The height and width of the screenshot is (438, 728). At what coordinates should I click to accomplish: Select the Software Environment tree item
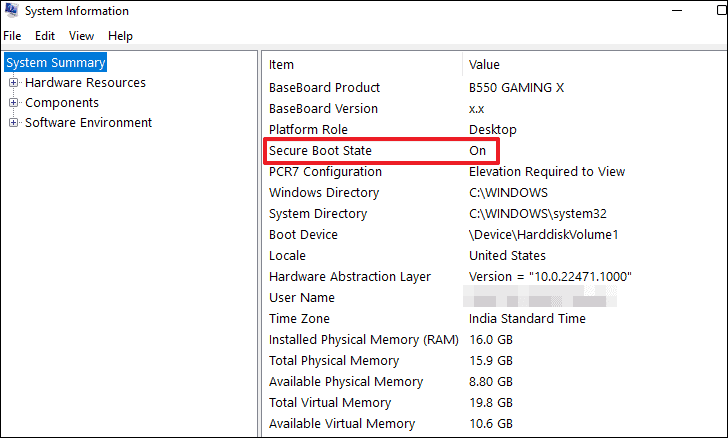(88, 123)
